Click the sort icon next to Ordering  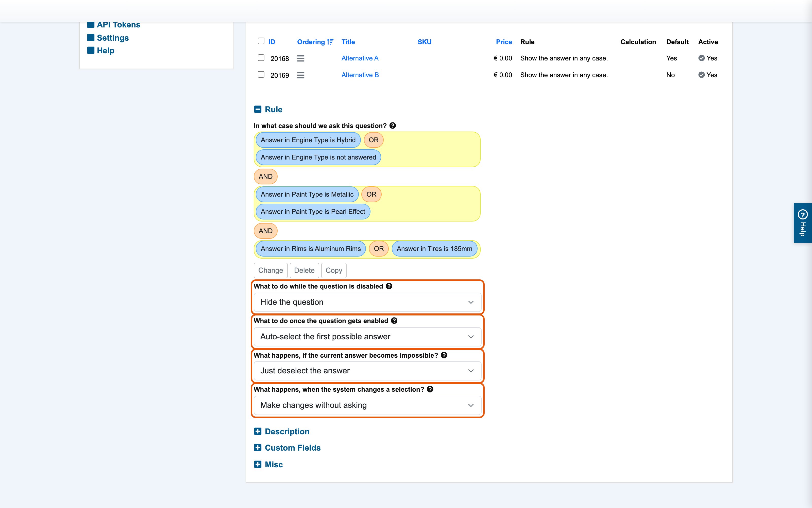point(330,42)
